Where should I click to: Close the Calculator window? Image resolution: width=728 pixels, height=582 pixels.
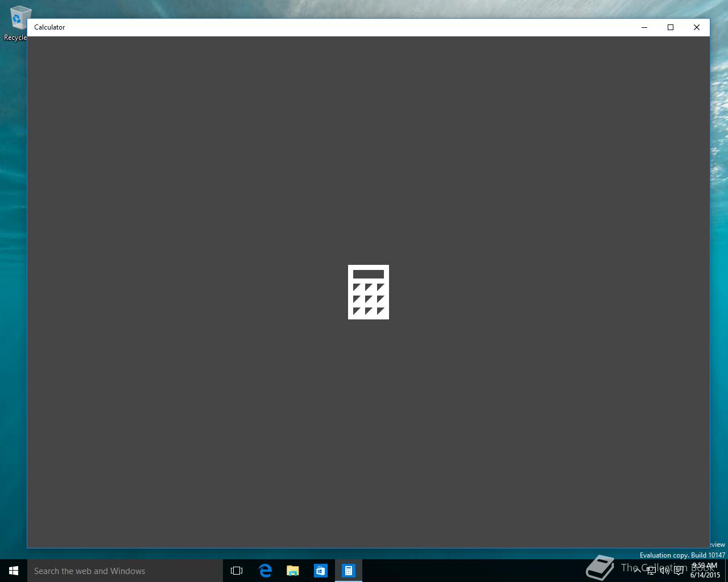[x=697, y=27]
